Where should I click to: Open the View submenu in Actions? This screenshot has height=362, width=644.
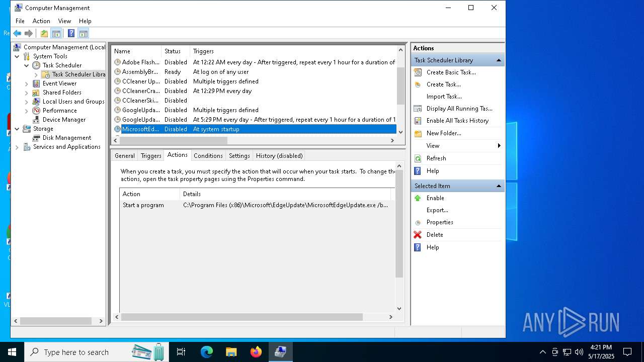[x=457, y=146]
